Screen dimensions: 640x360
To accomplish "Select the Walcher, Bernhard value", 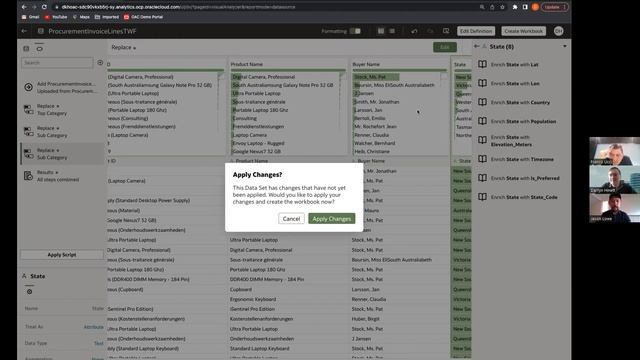I will click(x=374, y=143).
